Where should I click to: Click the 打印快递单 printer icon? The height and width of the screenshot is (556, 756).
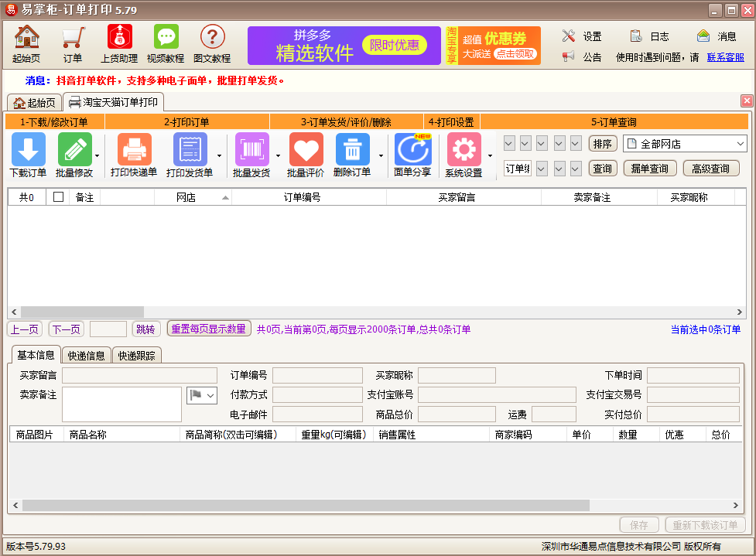134,149
